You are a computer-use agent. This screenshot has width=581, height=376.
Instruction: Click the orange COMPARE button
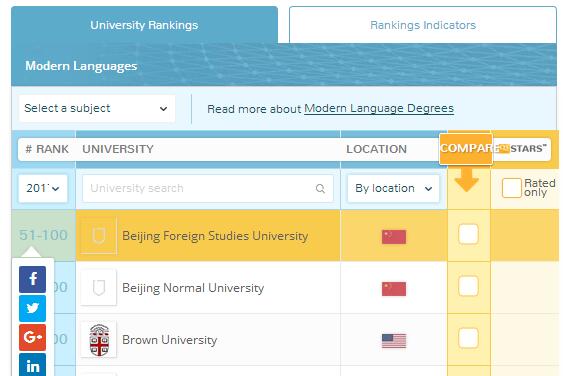pyautogui.click(x=466, y=148)
